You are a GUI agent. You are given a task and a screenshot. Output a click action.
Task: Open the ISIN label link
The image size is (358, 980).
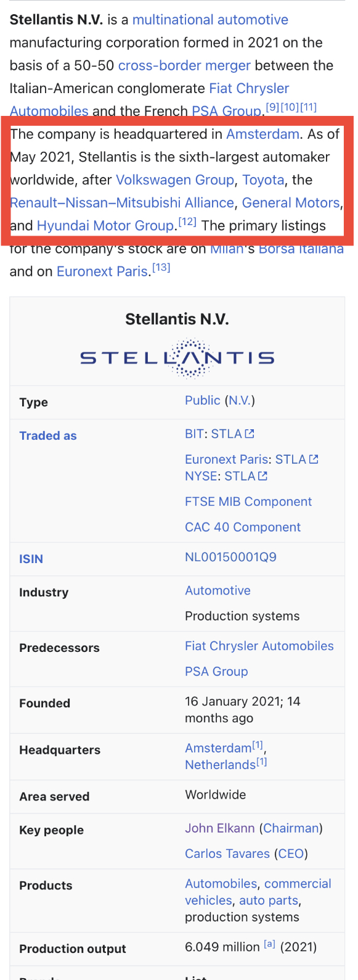point(31,559)
